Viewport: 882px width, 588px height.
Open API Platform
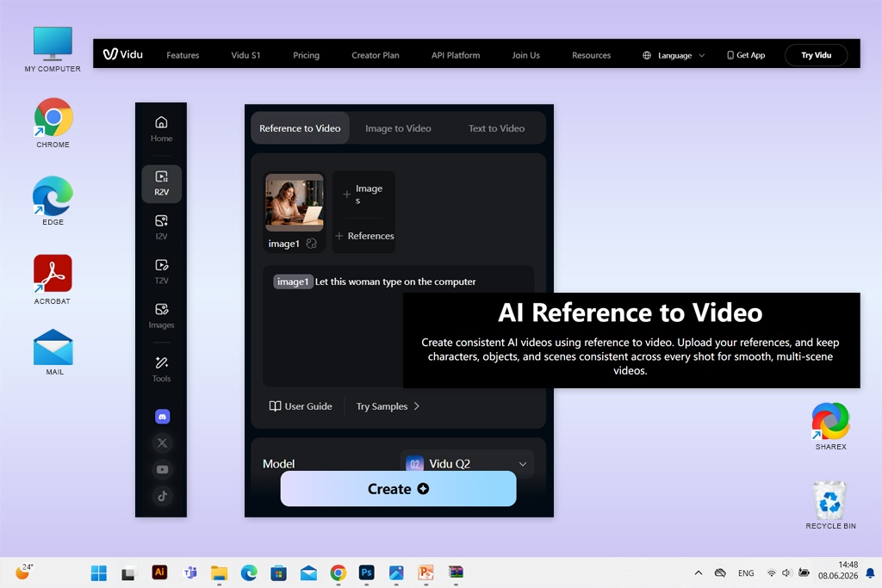[456, 55]
